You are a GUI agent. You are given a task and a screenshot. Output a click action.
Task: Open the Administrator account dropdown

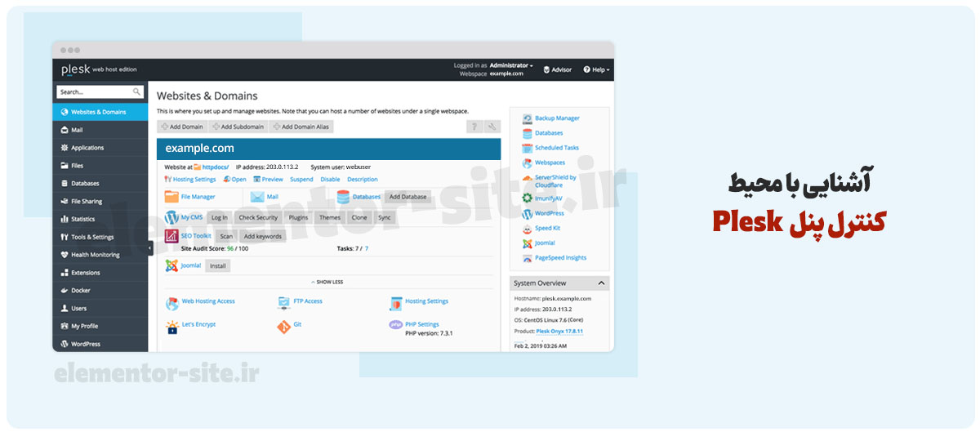pos(511,65)
